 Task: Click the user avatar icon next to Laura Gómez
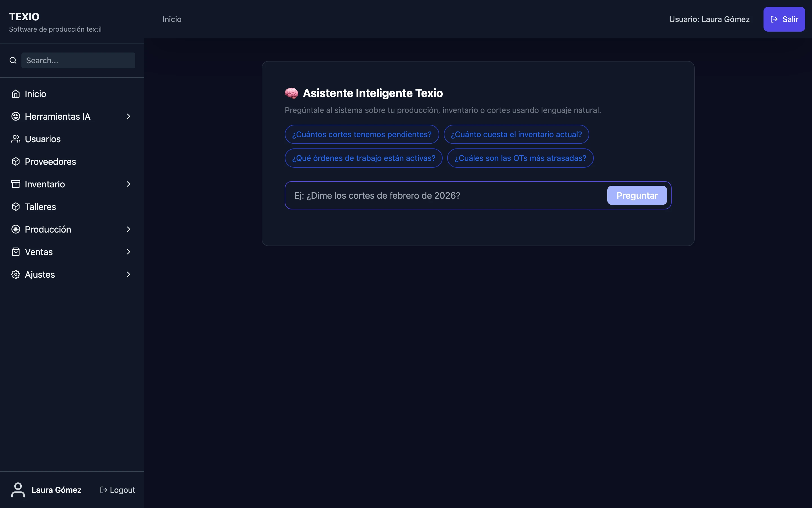(x=18, y=490)
